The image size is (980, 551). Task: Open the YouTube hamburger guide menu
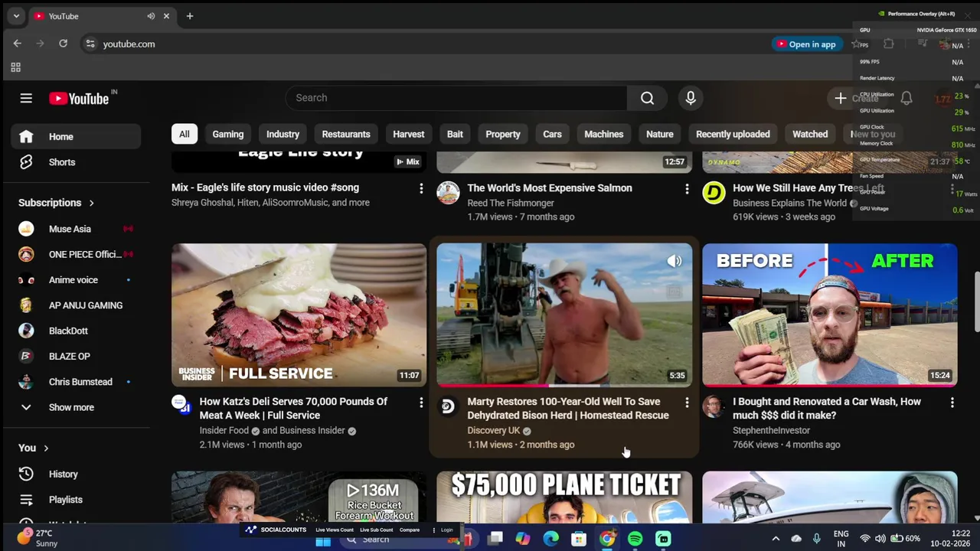pyautogui.click(x=26, y=98)
